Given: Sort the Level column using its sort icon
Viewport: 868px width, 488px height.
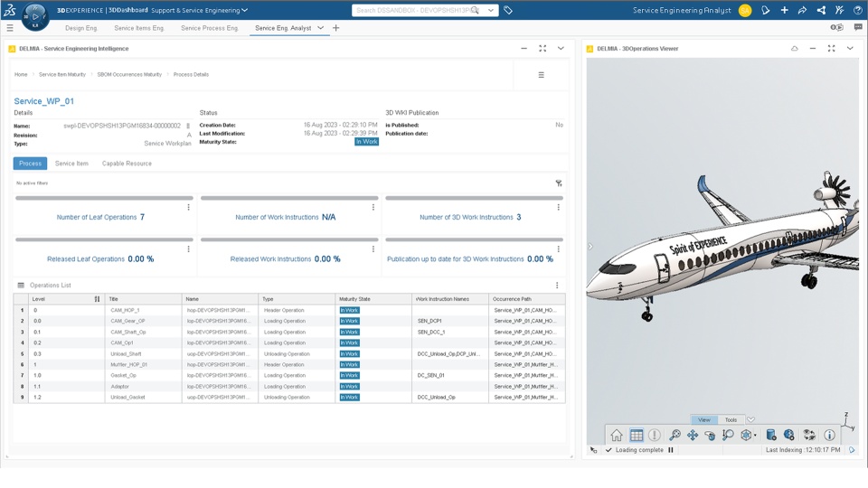Looking at the screenshot, I should tap(97, 299).
